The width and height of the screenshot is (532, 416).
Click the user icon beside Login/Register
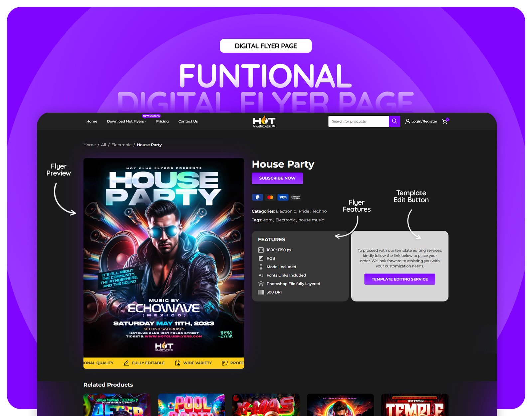click(x=407, y=121)
